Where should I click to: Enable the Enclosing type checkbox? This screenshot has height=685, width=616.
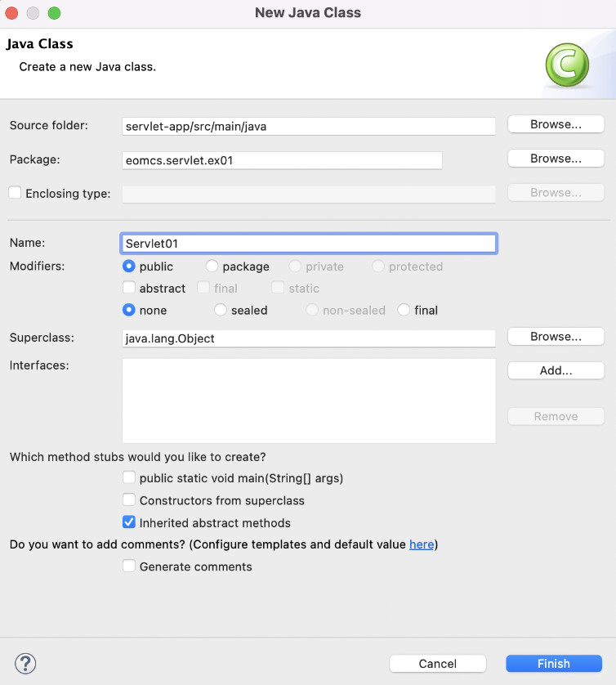point(15,193)
